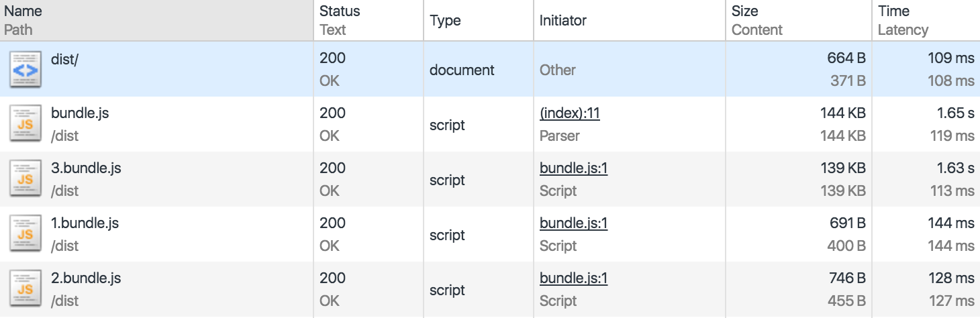Sort by the Status column header
Viewport: 980px width, 318px height.
(340, 11)
